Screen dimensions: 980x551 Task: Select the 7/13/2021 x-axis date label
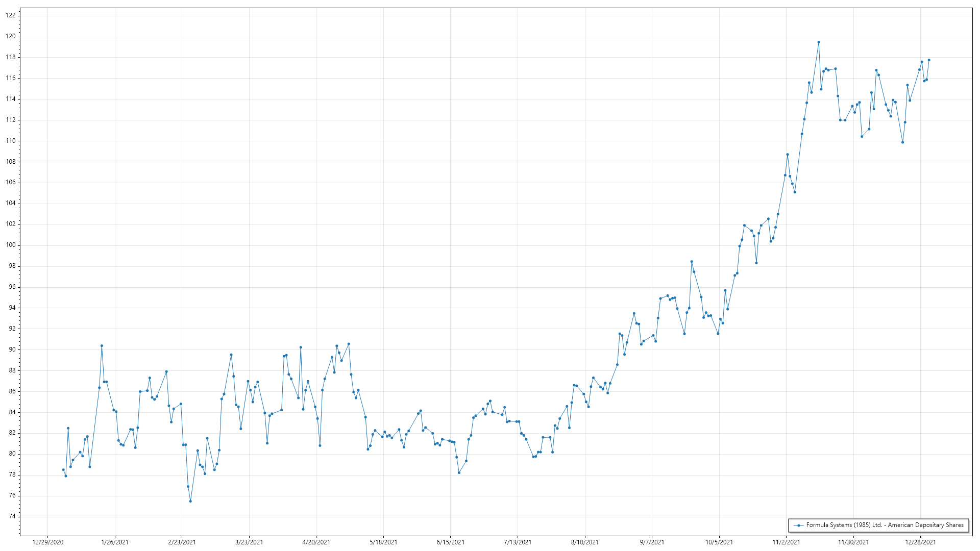(x=518, y=542)
